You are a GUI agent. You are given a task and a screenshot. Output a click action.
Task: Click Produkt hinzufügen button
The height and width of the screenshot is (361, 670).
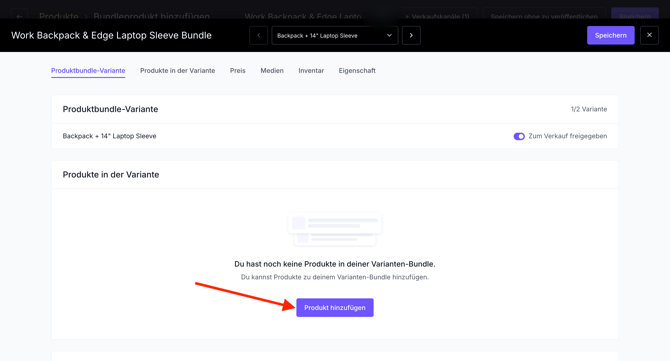(x=335, y=308)
